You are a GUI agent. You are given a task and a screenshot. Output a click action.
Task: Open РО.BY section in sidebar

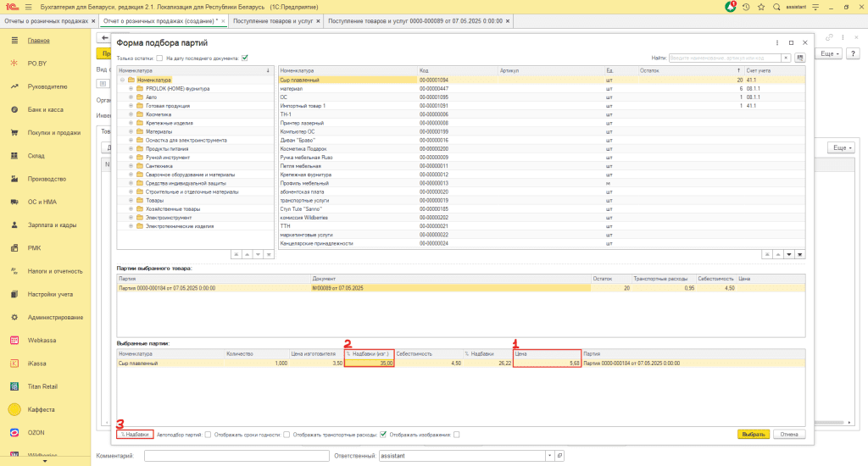(37, 64)
